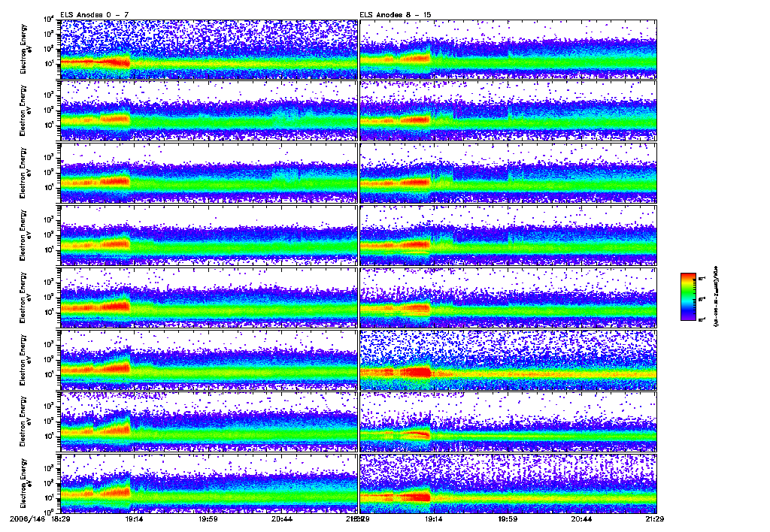
Task: Click the bottommost "Electron Energy eV" axis label
Action: click(x=25, y=483)
